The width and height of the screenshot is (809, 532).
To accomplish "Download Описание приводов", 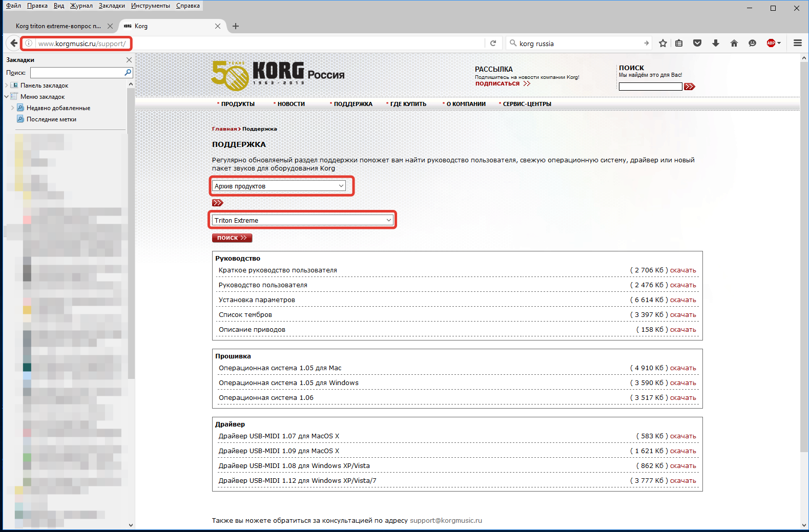I will click(683, 330).
